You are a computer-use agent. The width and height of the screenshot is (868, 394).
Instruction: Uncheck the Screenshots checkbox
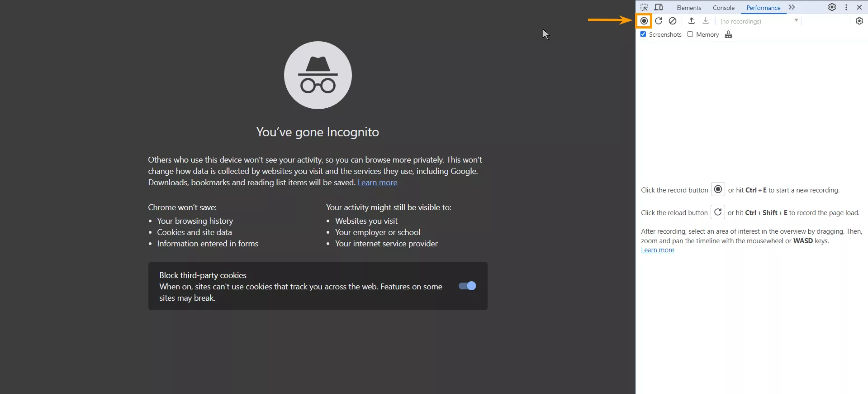(643, 34)
